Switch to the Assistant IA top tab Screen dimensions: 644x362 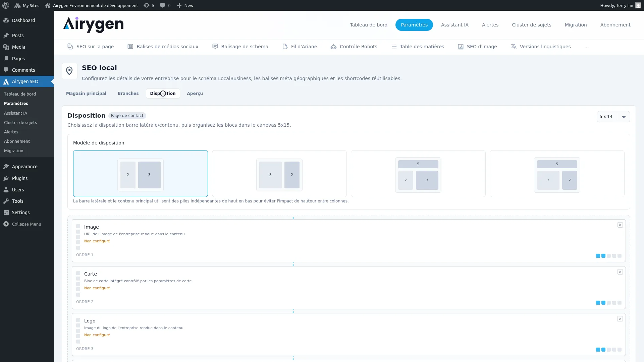[455, 25]
